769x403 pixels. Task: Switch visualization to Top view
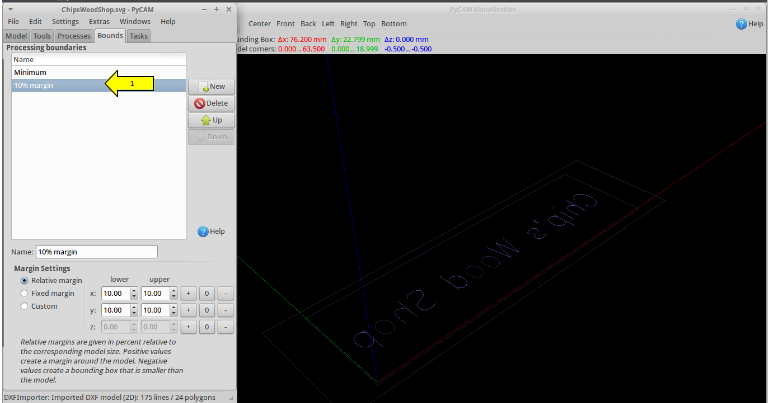(x=369, y=24)
